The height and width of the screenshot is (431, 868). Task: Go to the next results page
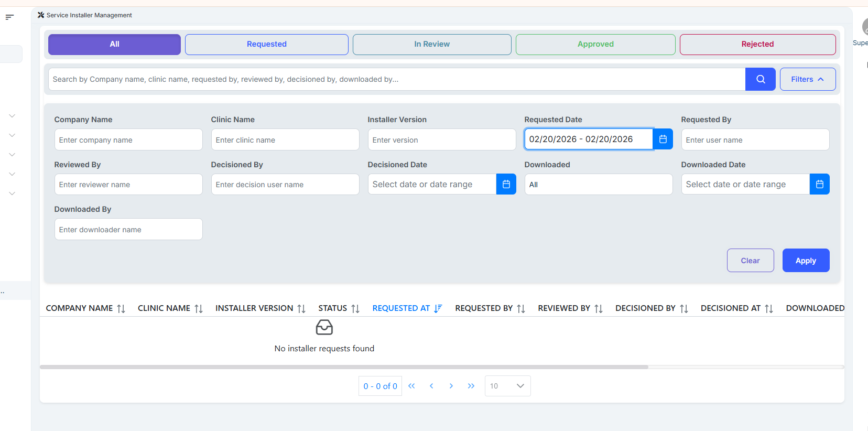click(x=451, y=386)
